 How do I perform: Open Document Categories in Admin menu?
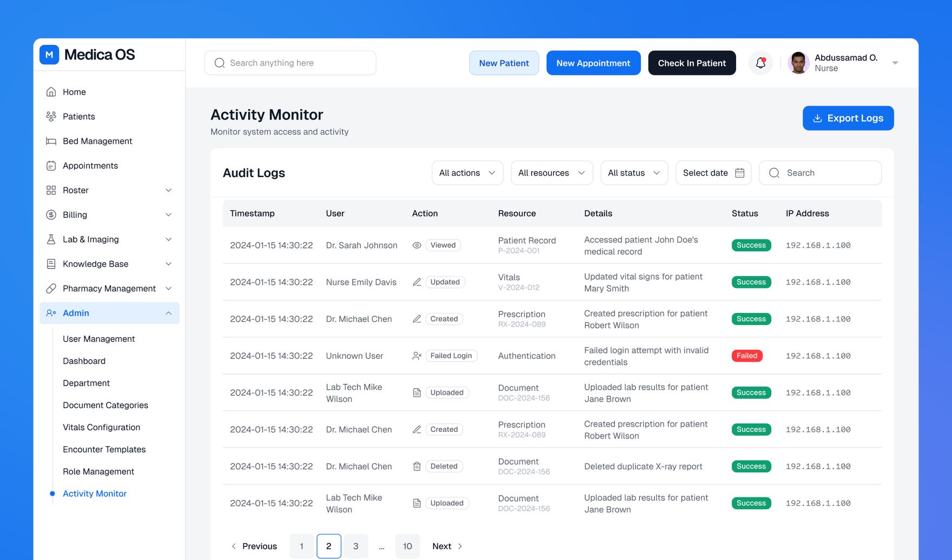click(x=105, y=405)
